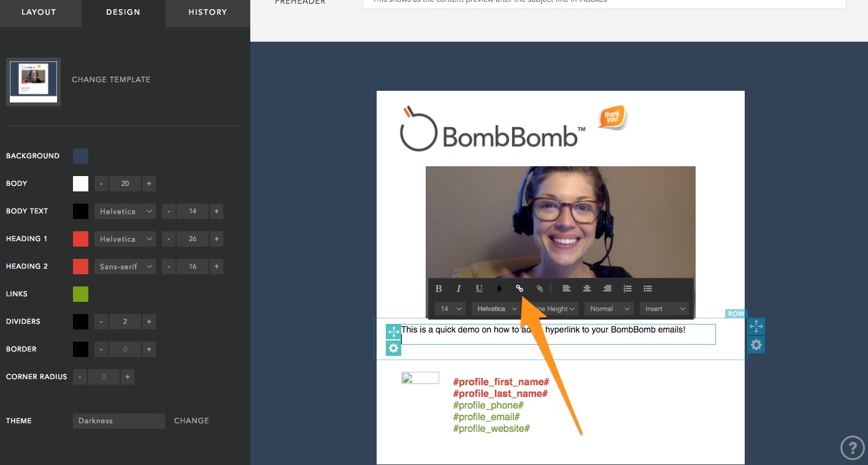Align text right

click(607, 288)
